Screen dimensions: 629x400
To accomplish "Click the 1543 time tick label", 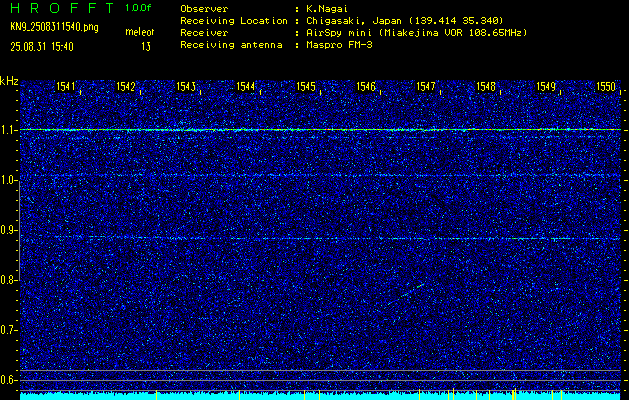I will (186, 86).
